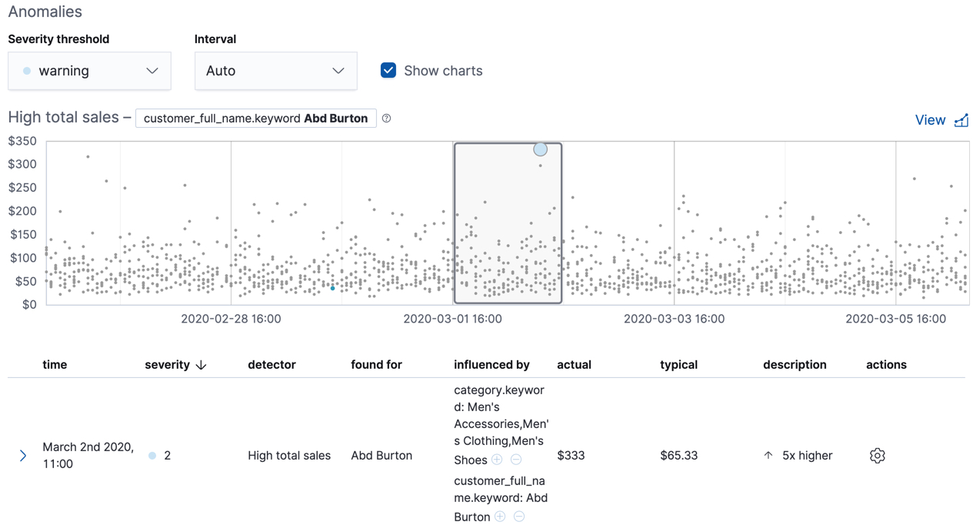Sort the table by the actual column

coord(574,364)
